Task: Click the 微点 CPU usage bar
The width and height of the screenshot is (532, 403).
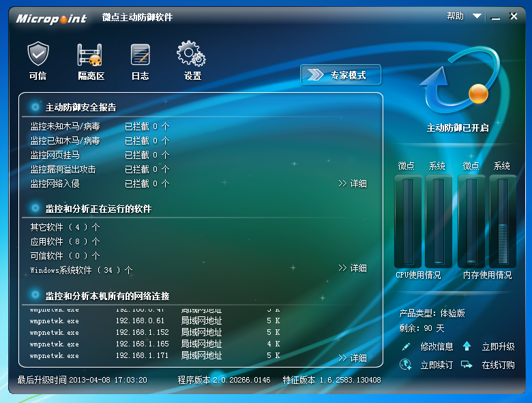Action: (x=408, y=221)
